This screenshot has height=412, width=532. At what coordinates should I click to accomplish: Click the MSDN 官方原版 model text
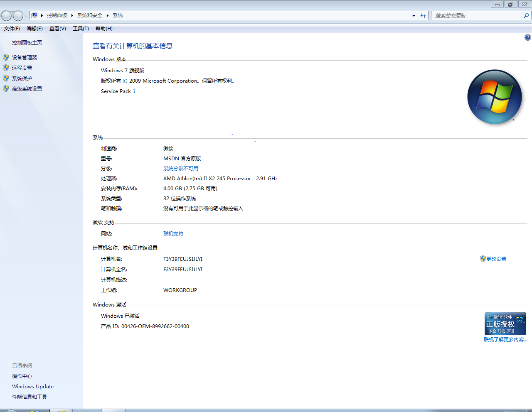(x=182, y=159)
